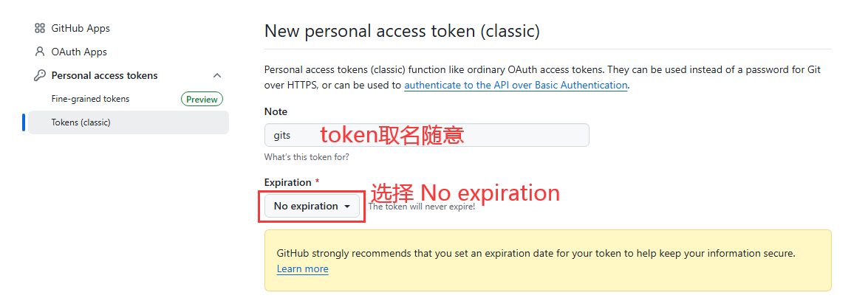Collapse the Personal access tokens chevron
The height and width of the screenshot is (298, 868).
217,75
